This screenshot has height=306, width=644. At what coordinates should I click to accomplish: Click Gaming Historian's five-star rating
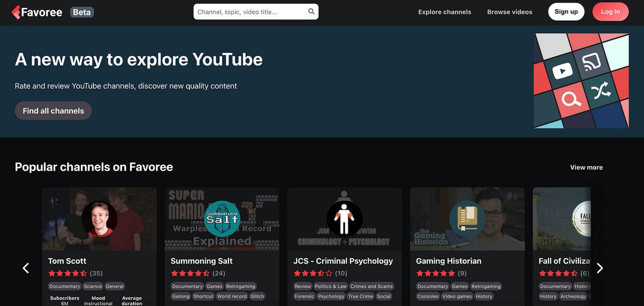coord(435,273)
